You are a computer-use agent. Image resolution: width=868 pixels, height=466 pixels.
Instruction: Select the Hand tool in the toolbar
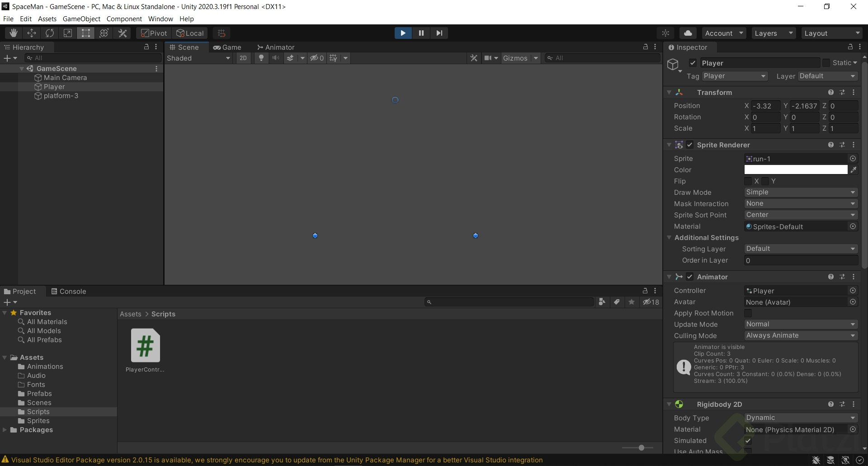point(13,33)
